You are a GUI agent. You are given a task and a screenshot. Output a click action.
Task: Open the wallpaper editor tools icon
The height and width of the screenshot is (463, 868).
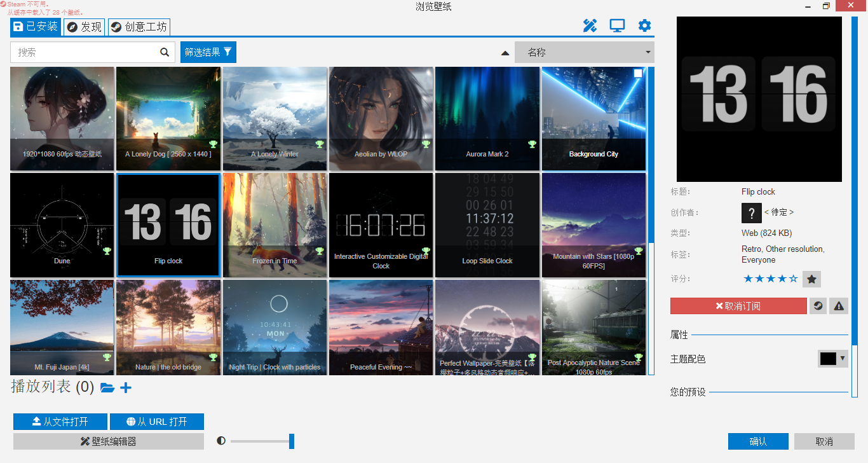pos(590,25)
